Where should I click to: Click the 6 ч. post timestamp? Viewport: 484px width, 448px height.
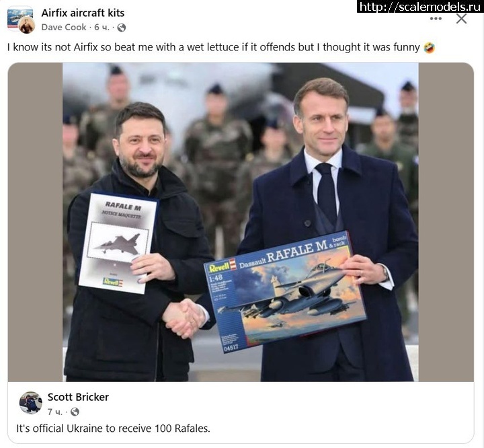click(x=102, y=28)
